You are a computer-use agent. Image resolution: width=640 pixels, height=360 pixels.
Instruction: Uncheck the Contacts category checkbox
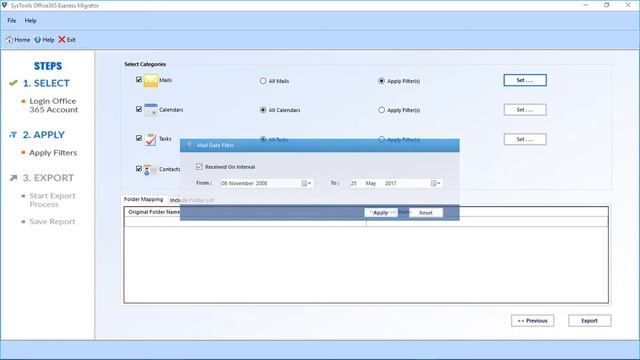click(x=139, y=169)
